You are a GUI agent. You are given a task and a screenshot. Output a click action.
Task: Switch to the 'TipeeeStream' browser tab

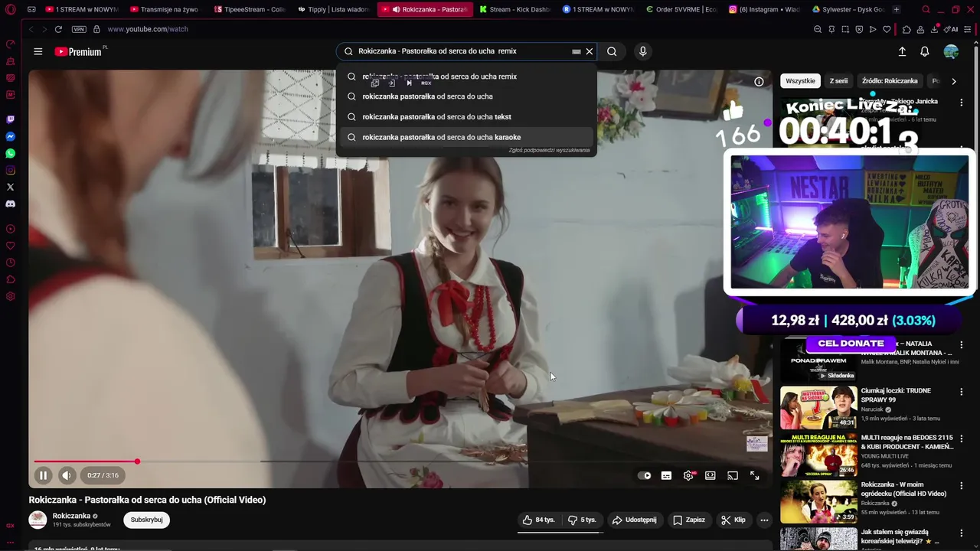(x=251, y=9)
